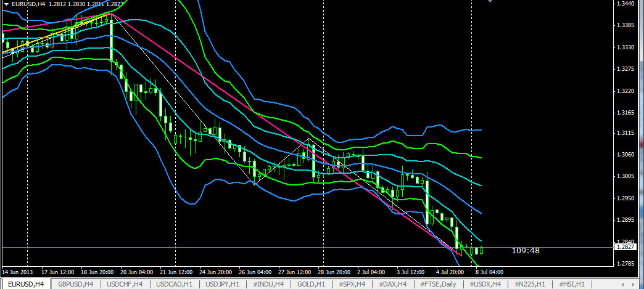
Task: Click the 20 Jun 04:00 time label
Action: click(x=137, y=272)
